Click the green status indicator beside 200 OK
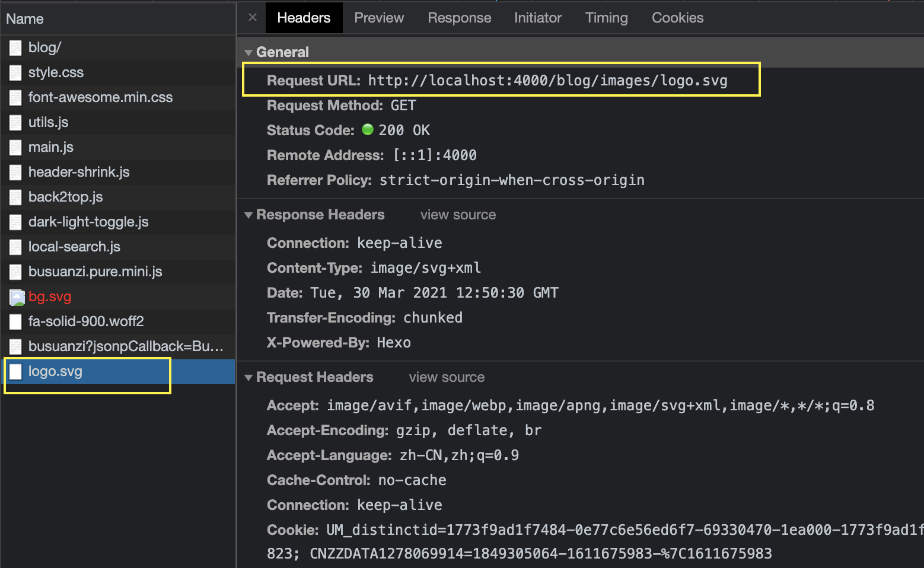 (x=369, y=130)
